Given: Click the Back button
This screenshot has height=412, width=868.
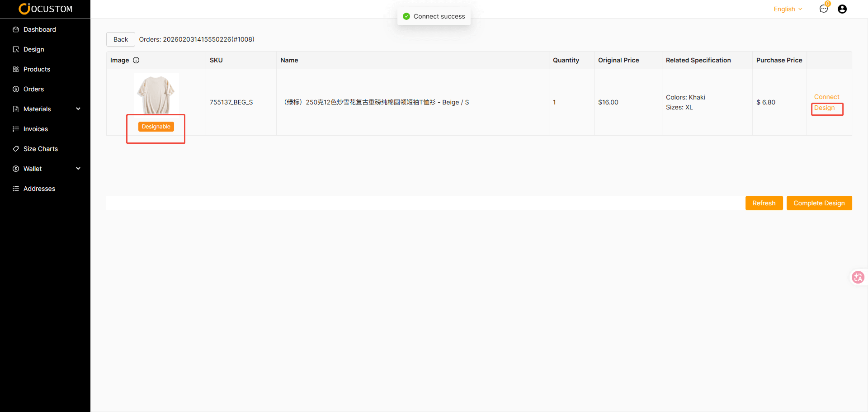Looking at the screenshot, I should (121, 39).
